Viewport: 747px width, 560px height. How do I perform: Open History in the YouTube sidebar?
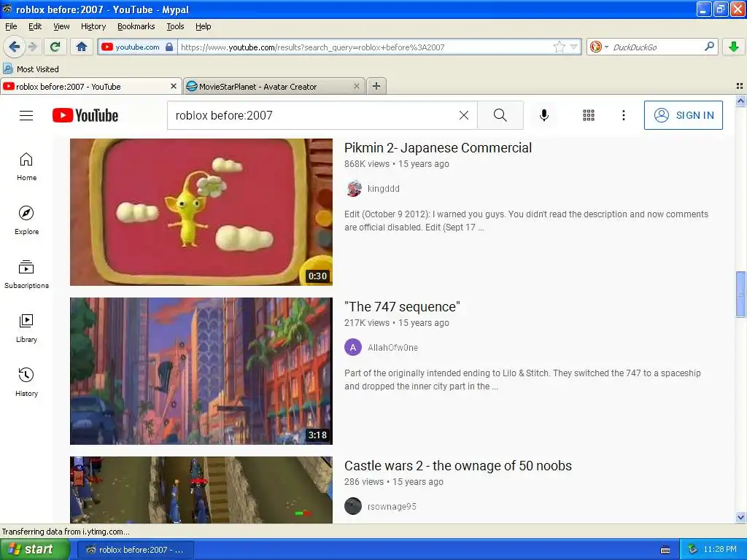pyautogui.click(x=27, y=382)
